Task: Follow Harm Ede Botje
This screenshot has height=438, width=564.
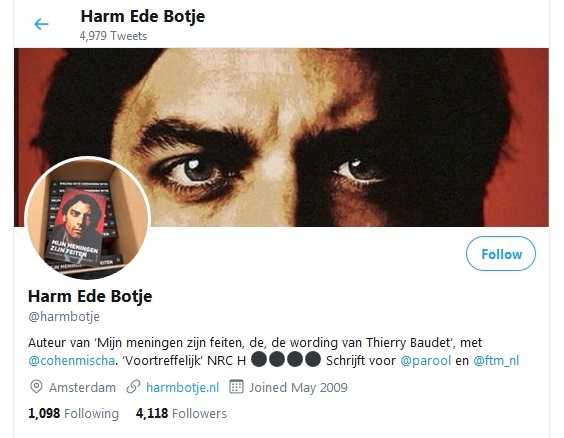Action: (x=501, y=254)
